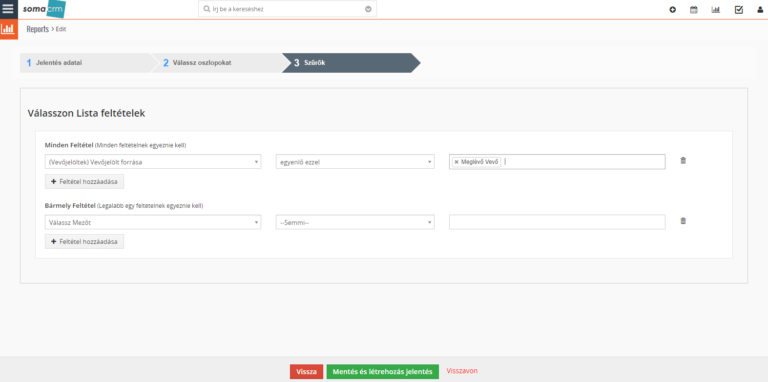Click the red Vissza button

[306, 372]
